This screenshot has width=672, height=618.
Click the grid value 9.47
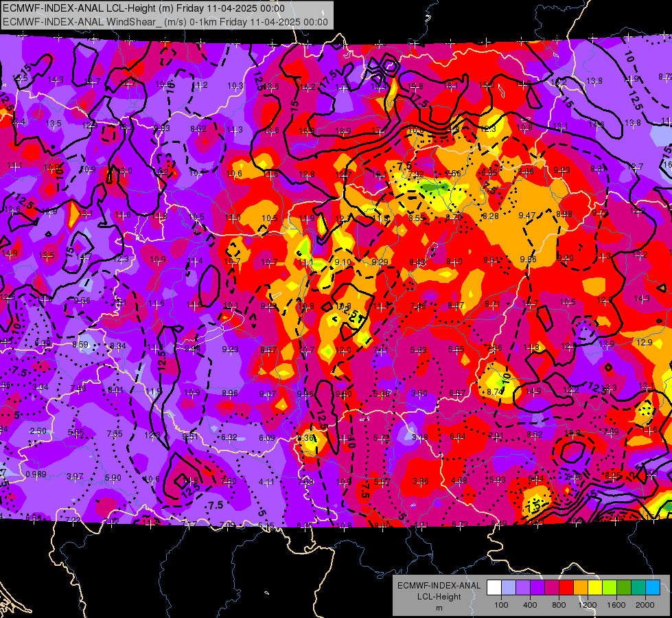click(x=526, y=215)
